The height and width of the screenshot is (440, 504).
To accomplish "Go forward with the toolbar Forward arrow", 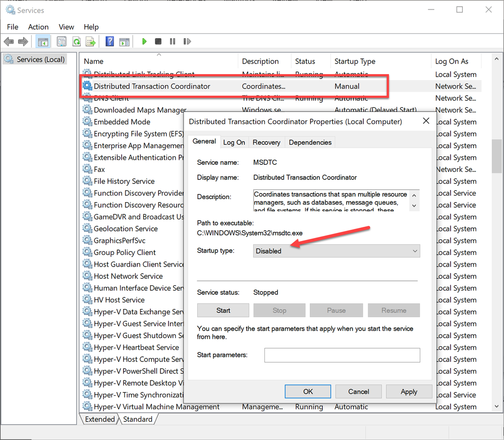I will tap(23, 41).
